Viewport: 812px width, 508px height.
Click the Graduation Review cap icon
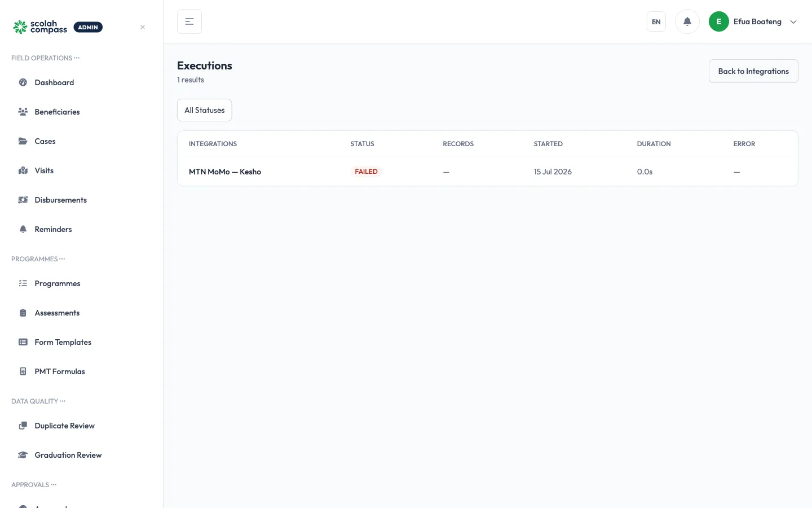[23, 455]
